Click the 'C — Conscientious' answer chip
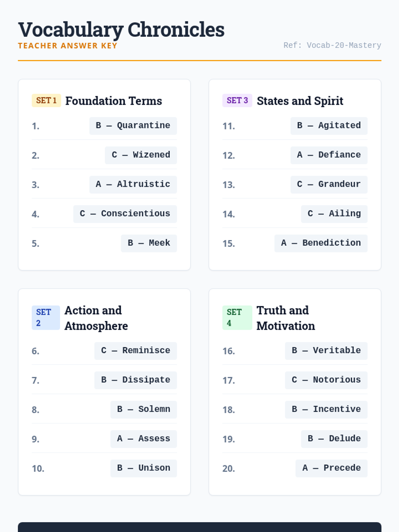399x532 pixels. pos(125,214)
